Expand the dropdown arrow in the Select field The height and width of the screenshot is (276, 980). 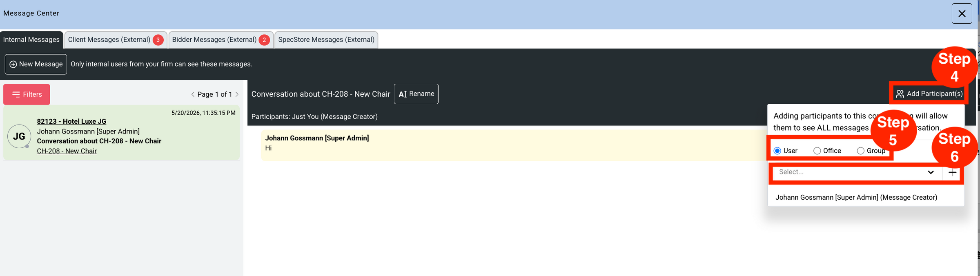931,172
